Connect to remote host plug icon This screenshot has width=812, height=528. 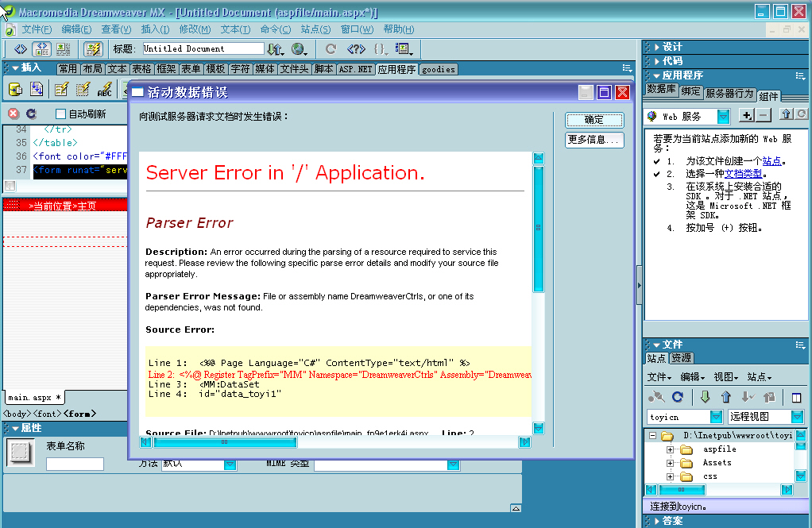point(656,397)
